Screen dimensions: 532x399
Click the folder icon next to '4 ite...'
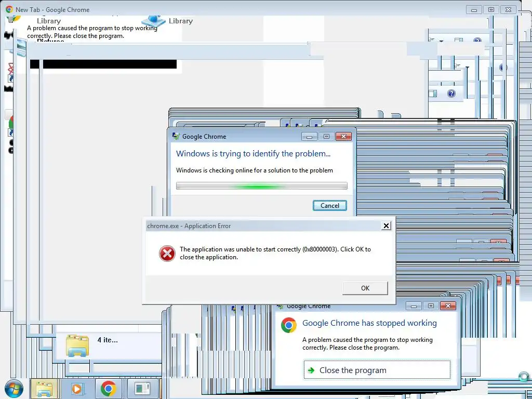coord(77,345)
